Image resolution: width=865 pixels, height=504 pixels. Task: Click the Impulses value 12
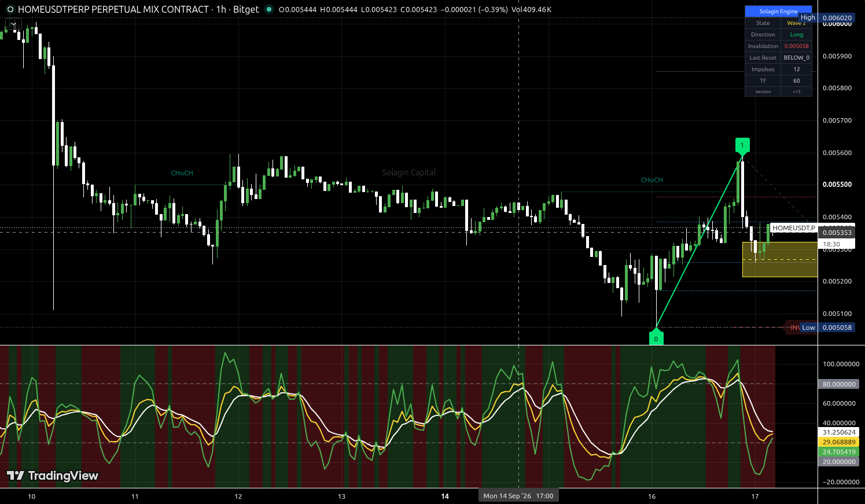(x=797, y=69)
